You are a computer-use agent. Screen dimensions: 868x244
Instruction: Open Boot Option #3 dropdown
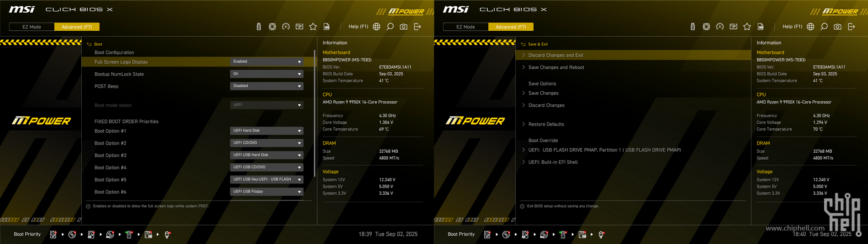click(267, 155)
